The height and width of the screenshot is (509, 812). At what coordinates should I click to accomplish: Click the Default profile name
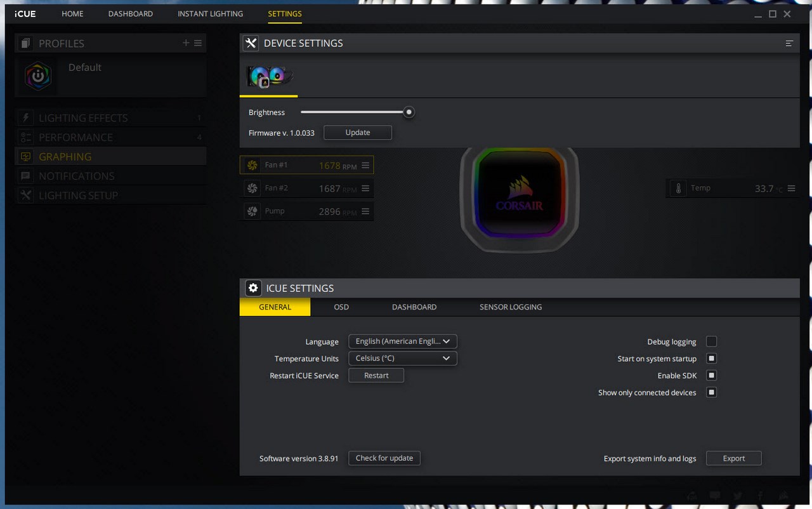(x=85, y=67)
